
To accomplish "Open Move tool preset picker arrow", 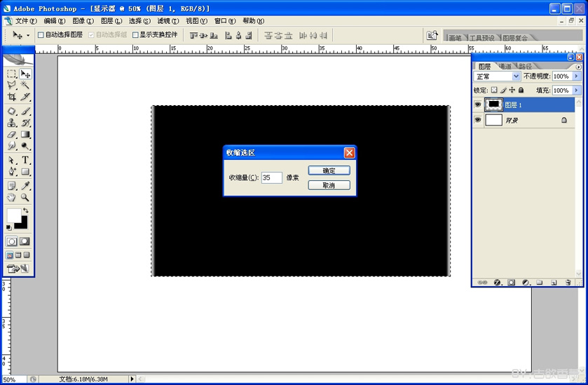I will point(28,35).
